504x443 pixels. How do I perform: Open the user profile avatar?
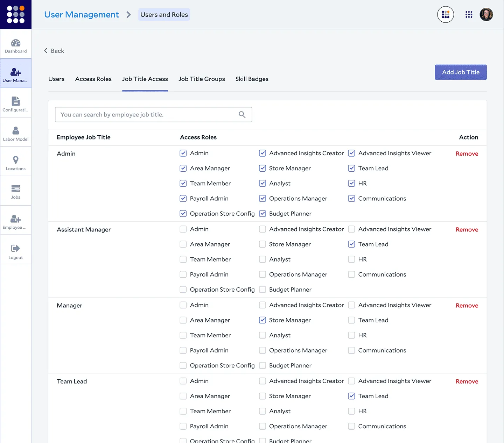[x=486, y=15]
